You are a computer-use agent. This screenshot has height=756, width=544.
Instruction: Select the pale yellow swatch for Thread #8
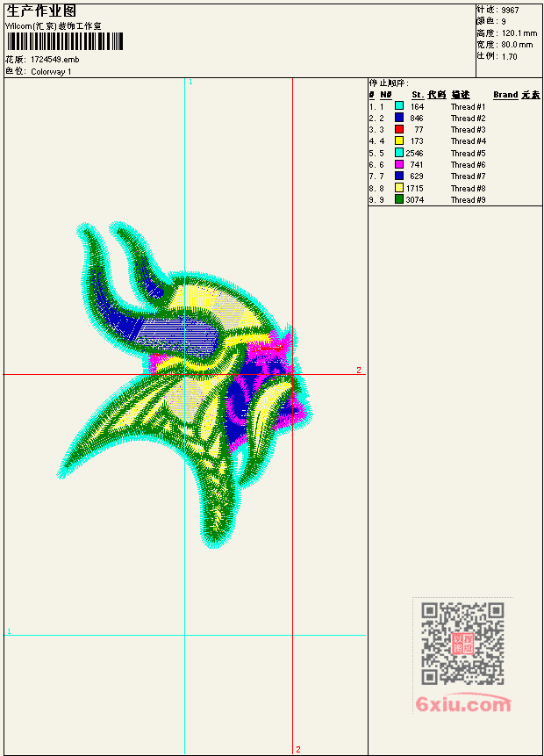pos(399,188)
